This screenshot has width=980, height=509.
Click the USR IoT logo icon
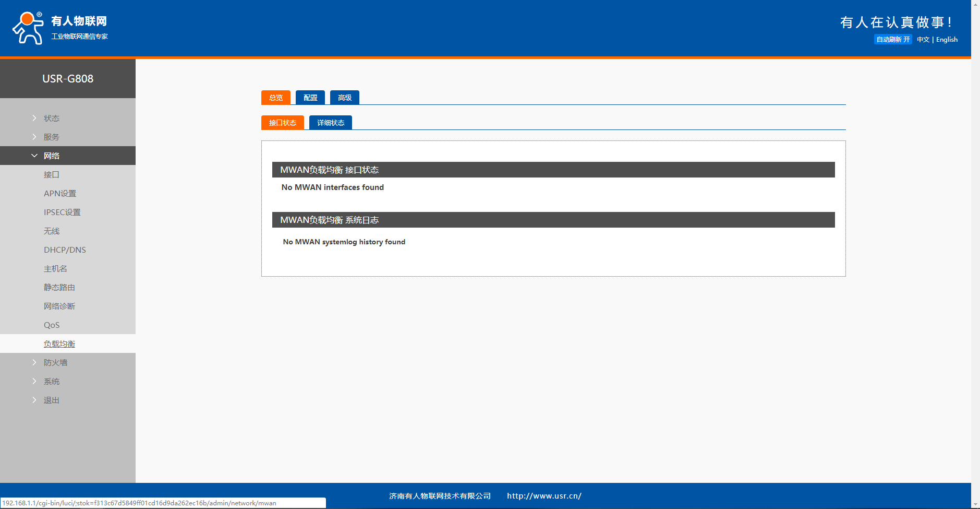pyautogui.click(x=28, y=28)
